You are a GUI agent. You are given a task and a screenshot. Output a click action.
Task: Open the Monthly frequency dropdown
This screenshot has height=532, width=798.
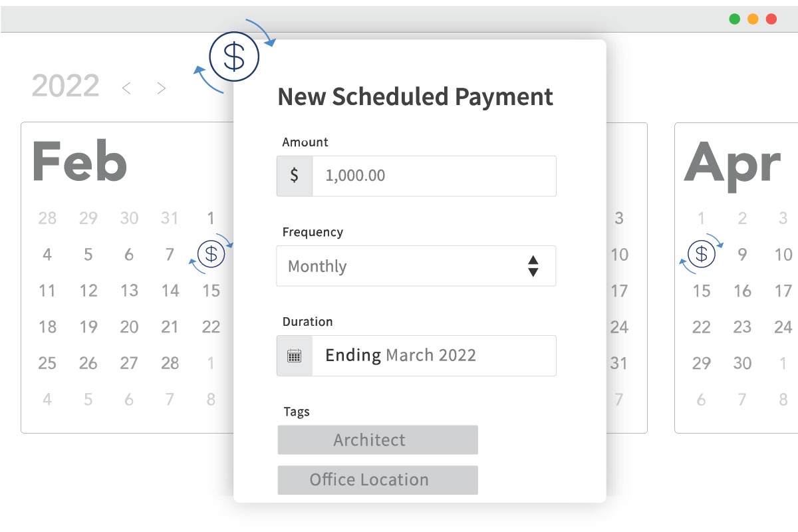click(x=399, y=266)
